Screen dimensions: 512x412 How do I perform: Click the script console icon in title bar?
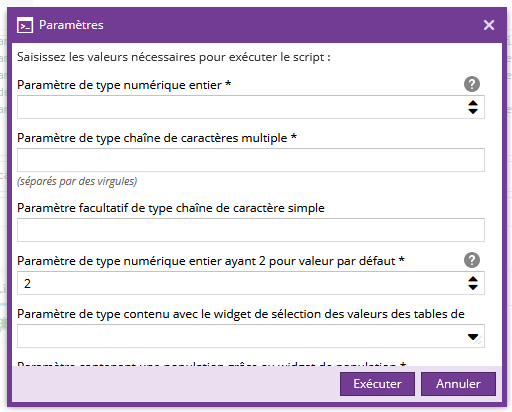25,25
